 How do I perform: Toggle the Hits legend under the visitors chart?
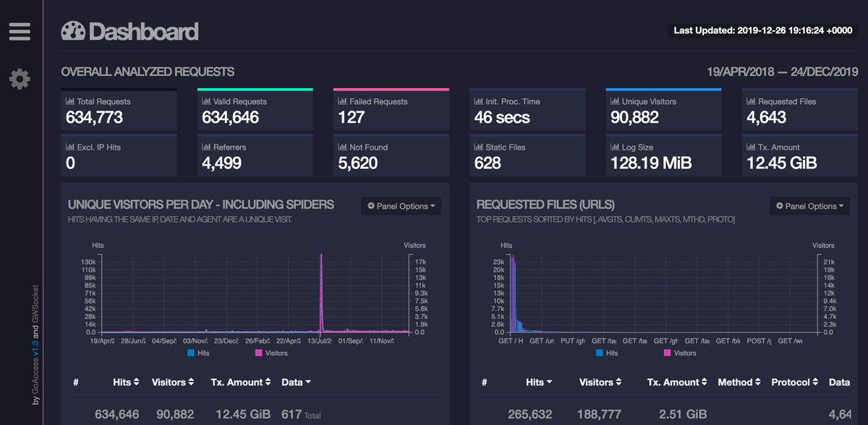coord(199,352)
